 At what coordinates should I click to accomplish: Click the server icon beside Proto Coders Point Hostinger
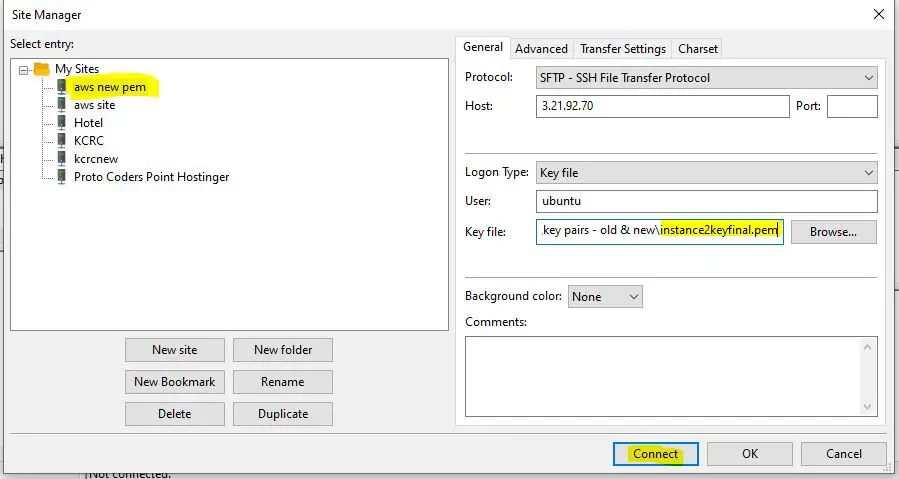pos(62,177)
